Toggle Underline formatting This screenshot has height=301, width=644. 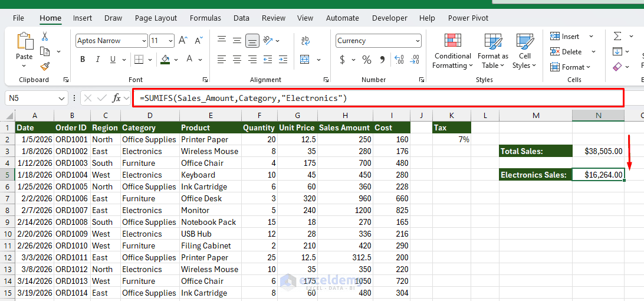coord(113,59)
